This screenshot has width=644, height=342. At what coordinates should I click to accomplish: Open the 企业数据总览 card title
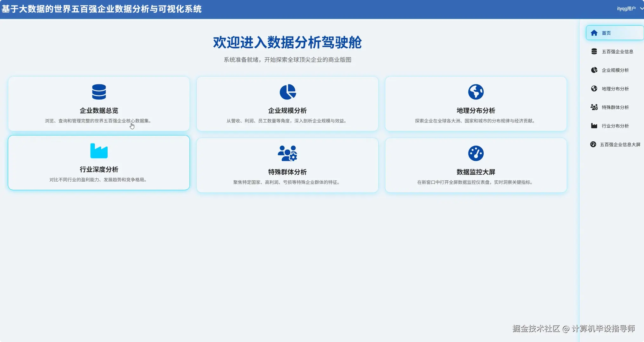pyautogui.click(x=99, y=111)
